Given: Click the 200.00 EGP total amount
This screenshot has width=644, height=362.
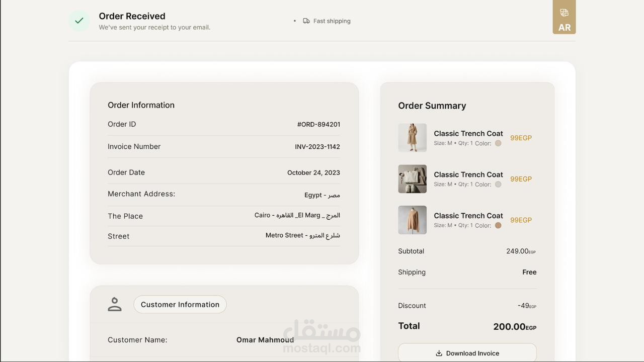Looking at the screenshot, I should pos(514,327).
